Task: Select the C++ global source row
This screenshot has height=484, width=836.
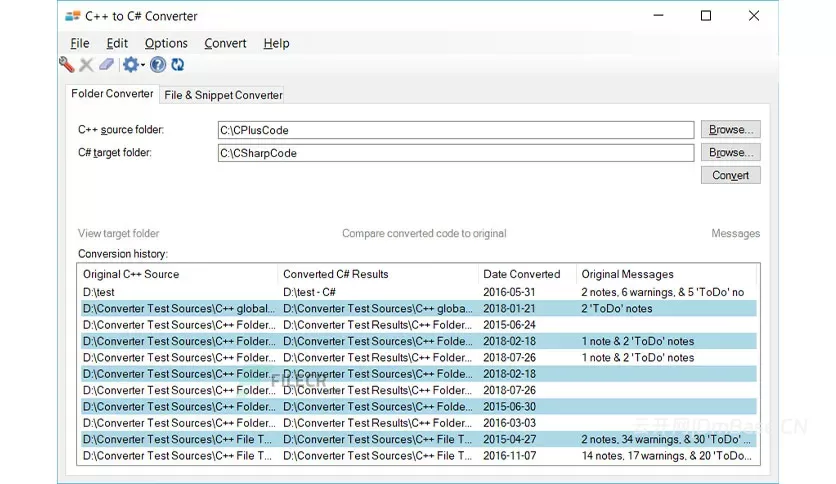Action: pos(419,309)
